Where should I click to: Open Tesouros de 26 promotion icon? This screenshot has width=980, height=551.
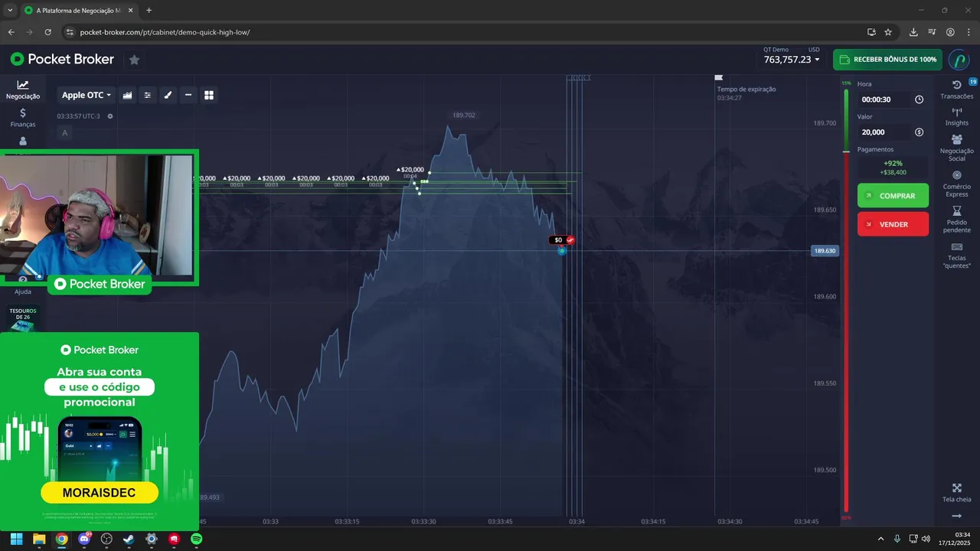click(23, 319)
